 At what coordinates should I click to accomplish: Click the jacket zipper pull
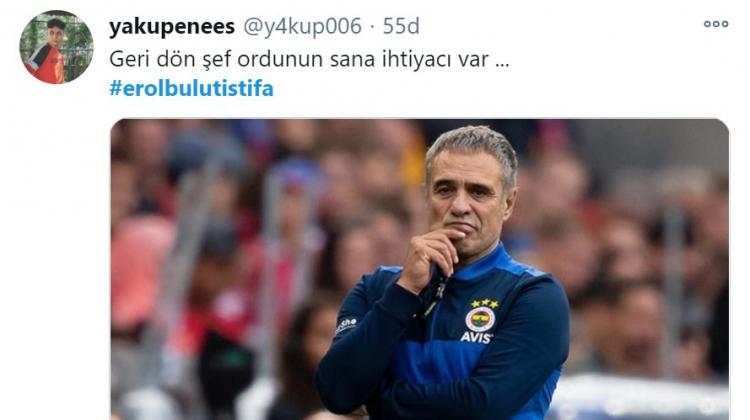click(x=440, y=291)
